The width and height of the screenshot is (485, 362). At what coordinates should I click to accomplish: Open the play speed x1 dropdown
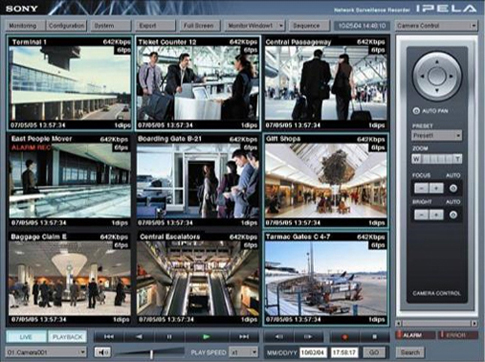244,352
